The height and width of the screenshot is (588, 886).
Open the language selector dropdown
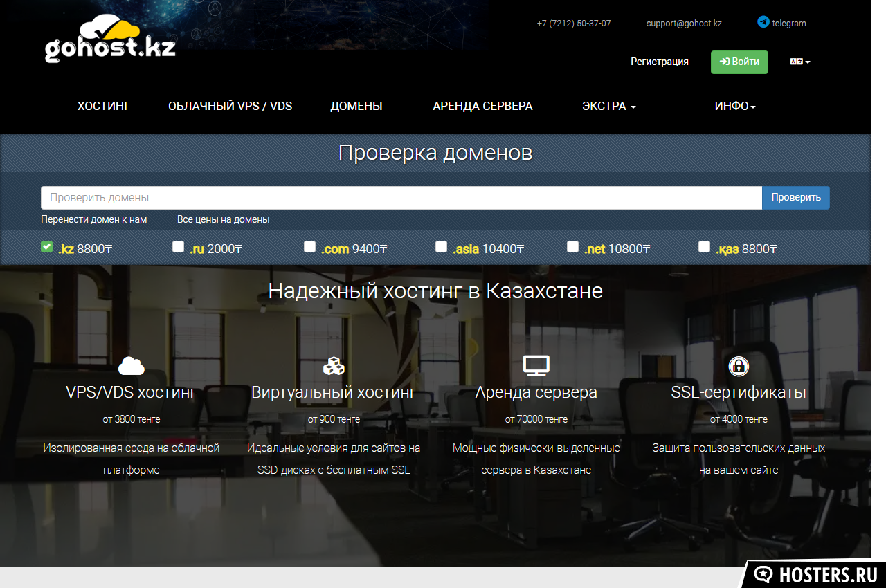[799, 62]
